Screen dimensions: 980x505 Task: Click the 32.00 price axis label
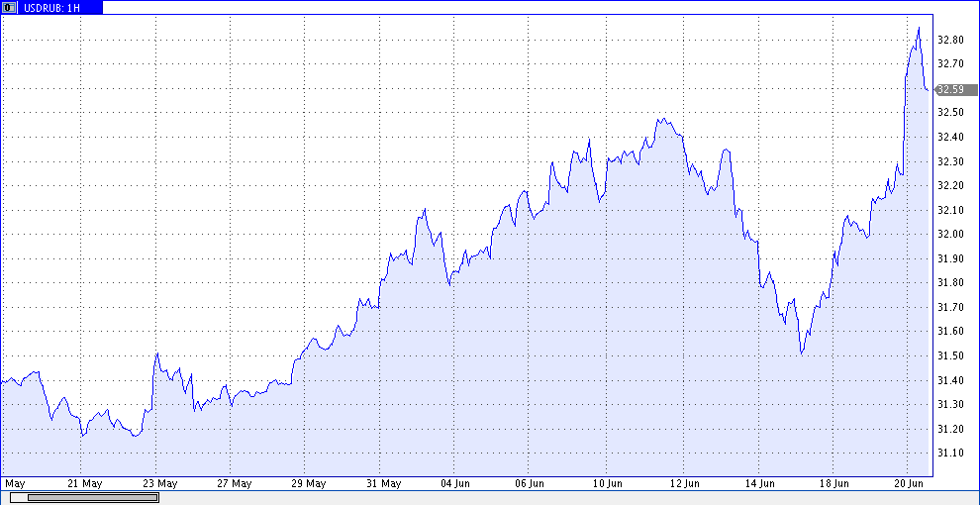coord(950,235)
